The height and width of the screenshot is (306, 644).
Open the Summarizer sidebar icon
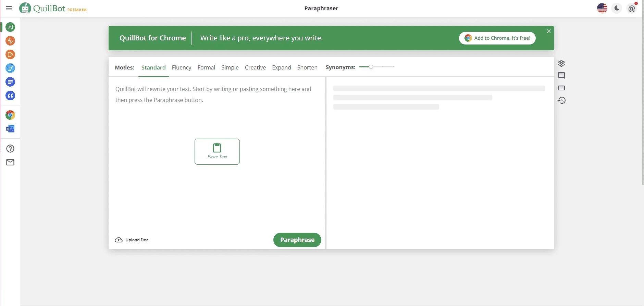(x=10, y=82)
